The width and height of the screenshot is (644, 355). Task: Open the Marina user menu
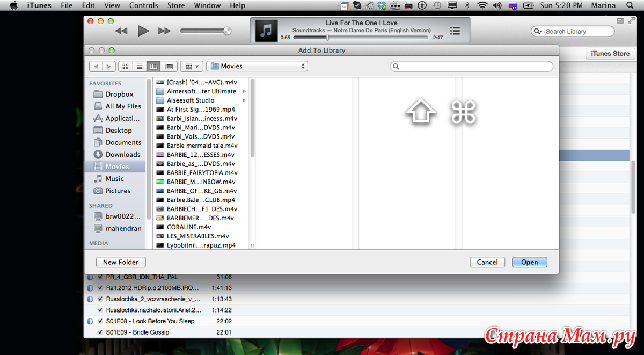(x=603, y=5)
